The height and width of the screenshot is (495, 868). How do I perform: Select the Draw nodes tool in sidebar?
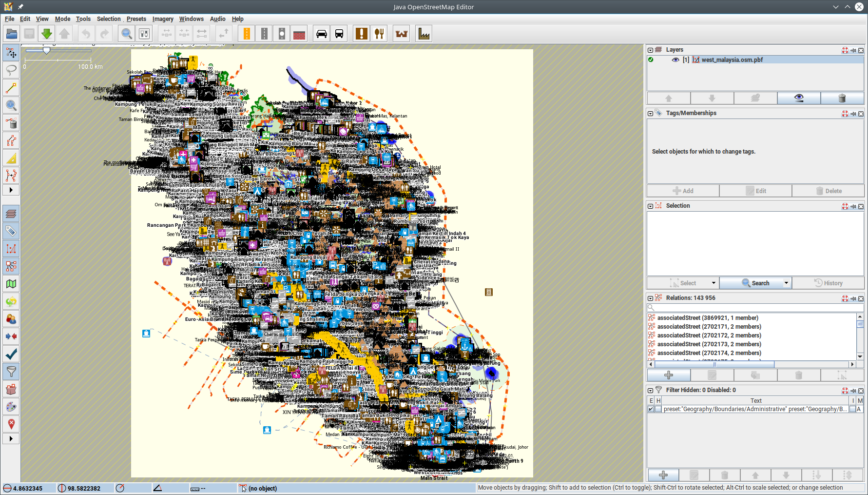tap(11, 88)
